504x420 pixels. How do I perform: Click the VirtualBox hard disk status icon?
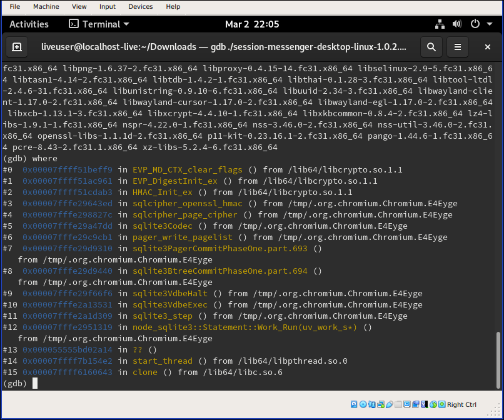(x=353, y=404)
